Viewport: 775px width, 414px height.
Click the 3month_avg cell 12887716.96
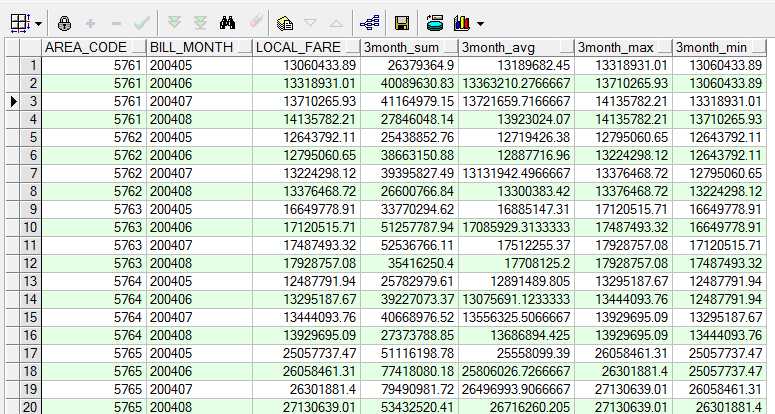517,155
